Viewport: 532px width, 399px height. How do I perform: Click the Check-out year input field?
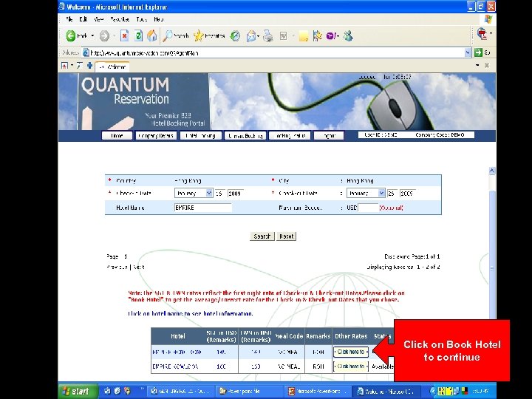407,194
